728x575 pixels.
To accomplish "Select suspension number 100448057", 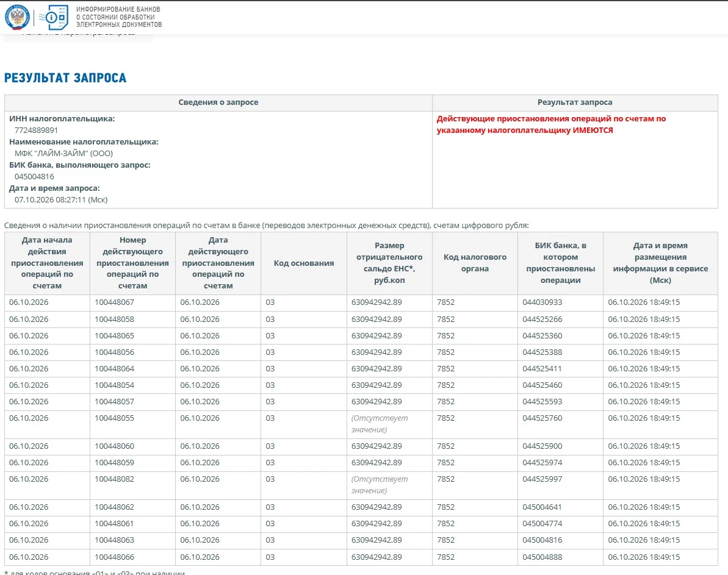I will pyautogui.click(x=114, y=402).
